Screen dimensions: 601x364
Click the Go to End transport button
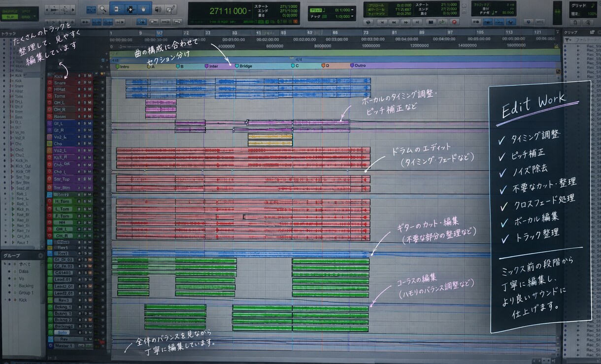click(x=418, y=22)
